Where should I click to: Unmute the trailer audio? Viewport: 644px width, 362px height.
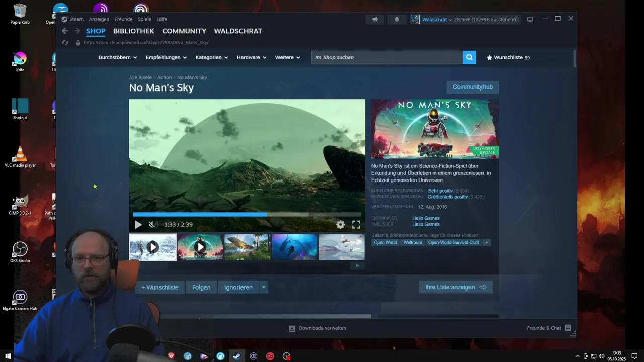tap(153, 225)
